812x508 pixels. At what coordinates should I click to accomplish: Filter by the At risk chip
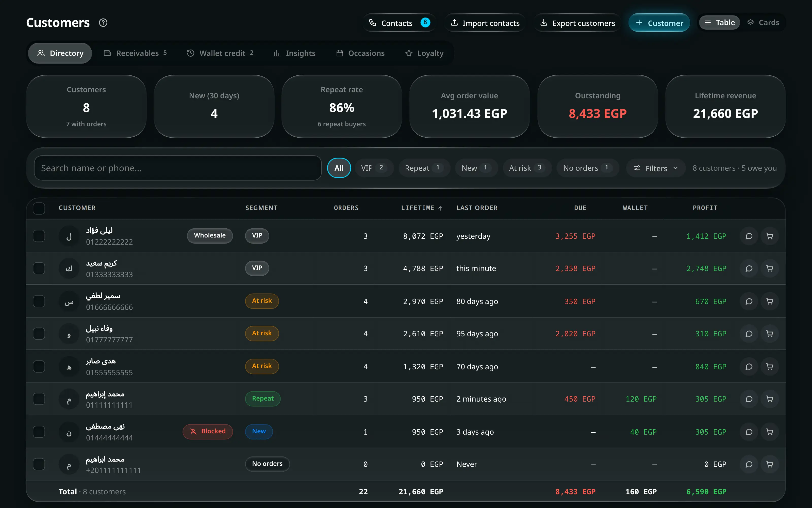coord(527,168)
